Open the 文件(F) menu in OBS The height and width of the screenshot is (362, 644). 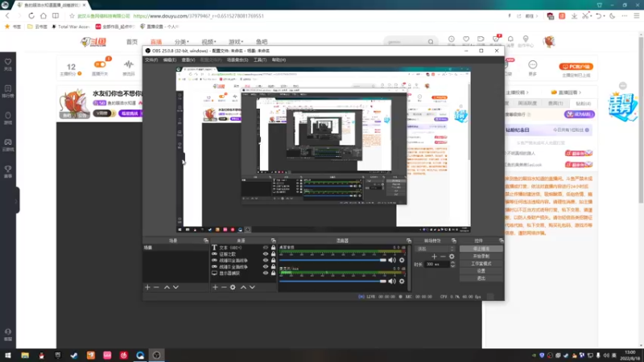point(151,60)
